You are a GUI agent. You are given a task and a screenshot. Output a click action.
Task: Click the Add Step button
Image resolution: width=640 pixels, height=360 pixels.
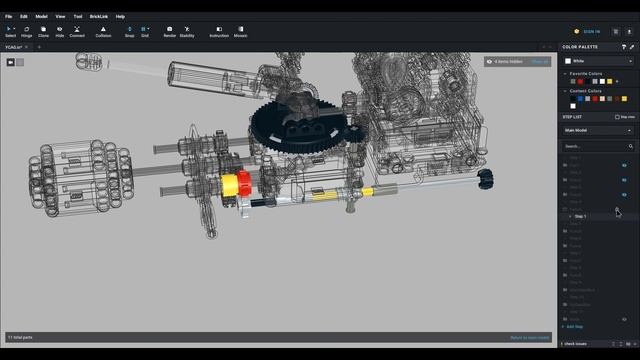(x=572, y=327)
